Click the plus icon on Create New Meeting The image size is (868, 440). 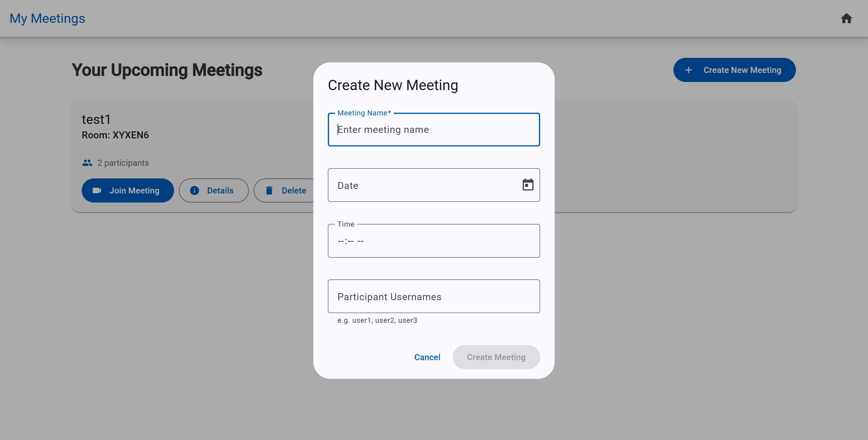point(689,70)
